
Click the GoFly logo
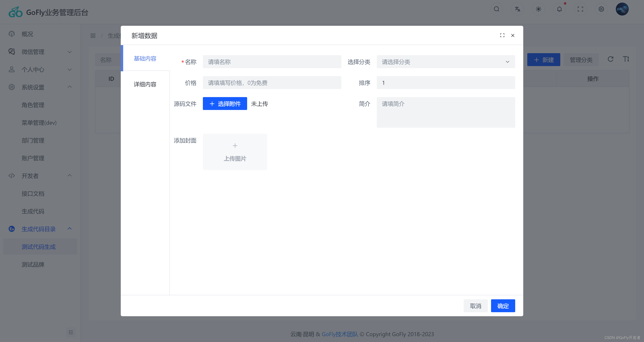click(15, 12)
